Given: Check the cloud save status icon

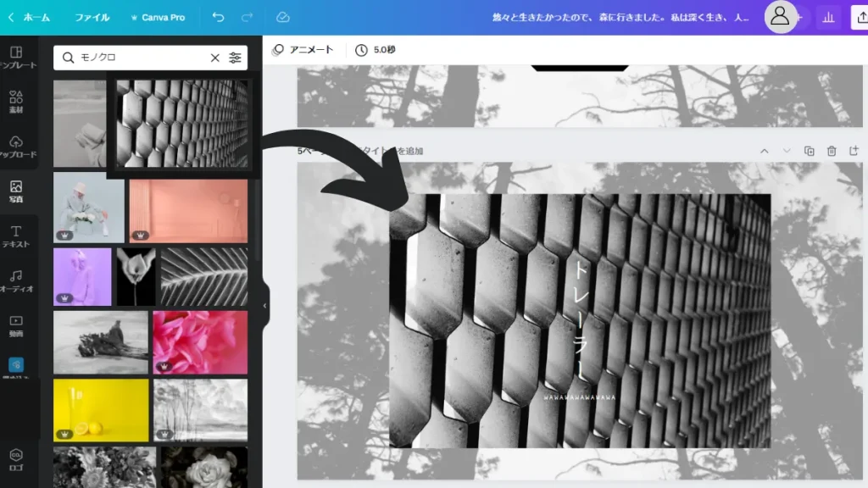Looking at the screenshot, I should (283, 17).
